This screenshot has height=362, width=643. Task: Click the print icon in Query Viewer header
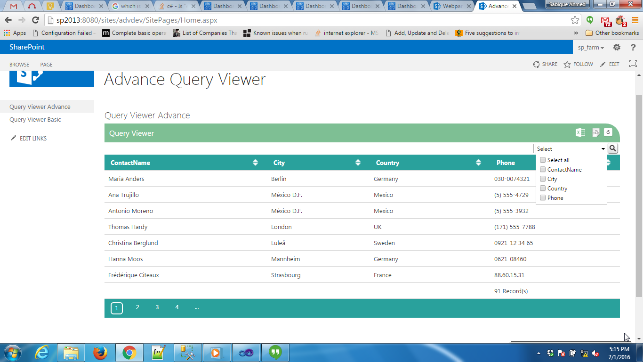pyautogui.click(x=596, y=132)
